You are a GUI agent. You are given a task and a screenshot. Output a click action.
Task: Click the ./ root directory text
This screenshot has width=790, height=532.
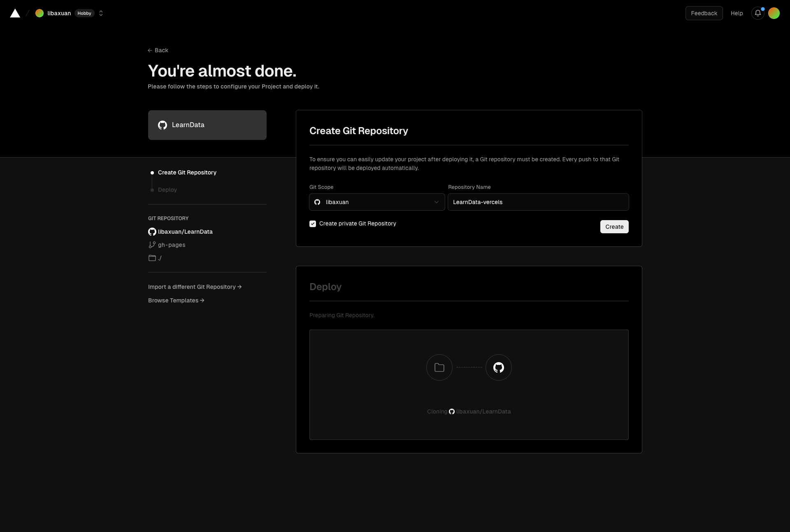coord(160,258)
